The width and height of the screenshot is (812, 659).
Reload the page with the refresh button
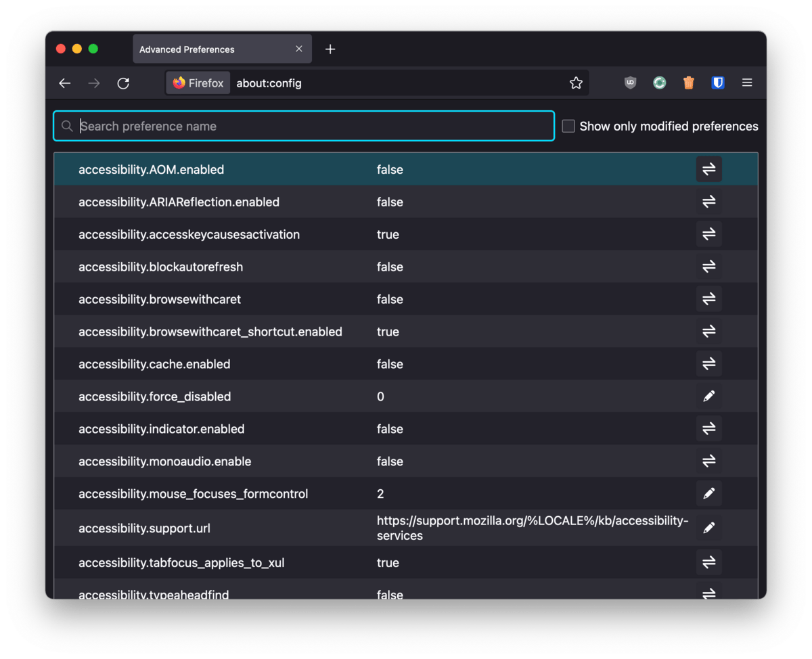tap(123, 83)
